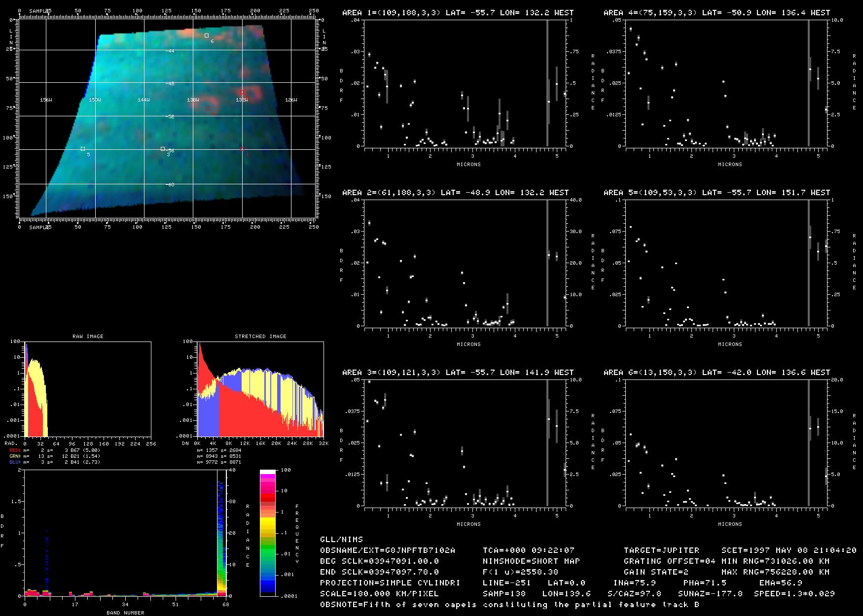Screen dimensions: 863x616
Task: Select the red marker for area 4
Action: click(208, 108)
